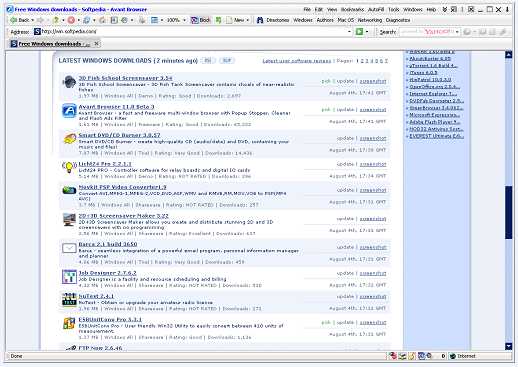This screenshot has width=518, height=367.
Task: Expand the Yahoo search engine dropdown
Action: (x=457, y=32)
